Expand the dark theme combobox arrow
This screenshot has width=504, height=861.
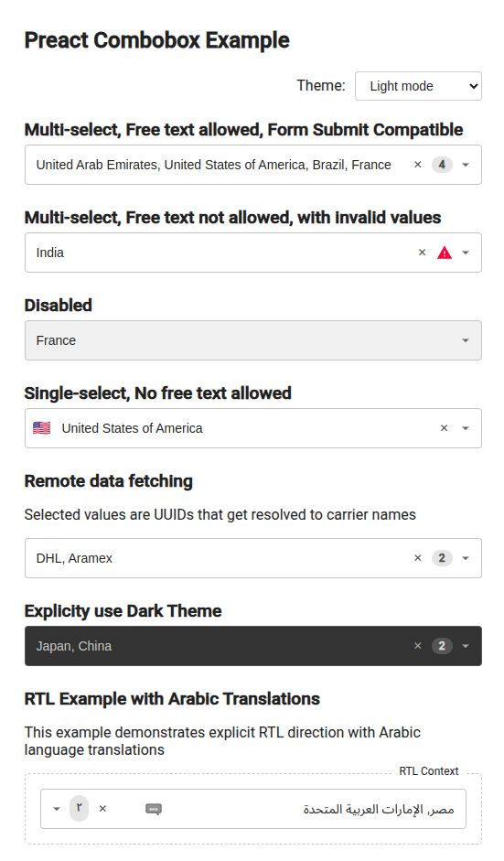466,646
